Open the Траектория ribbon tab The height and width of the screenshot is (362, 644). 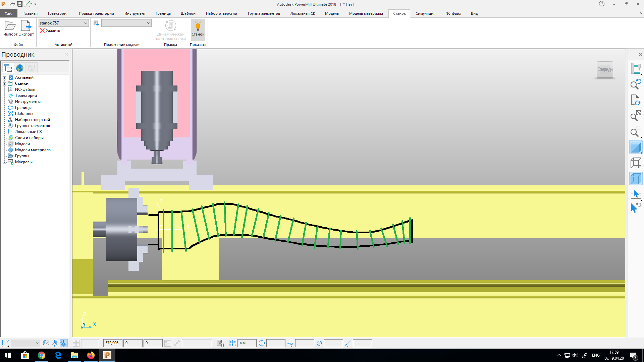coord(58,13)
